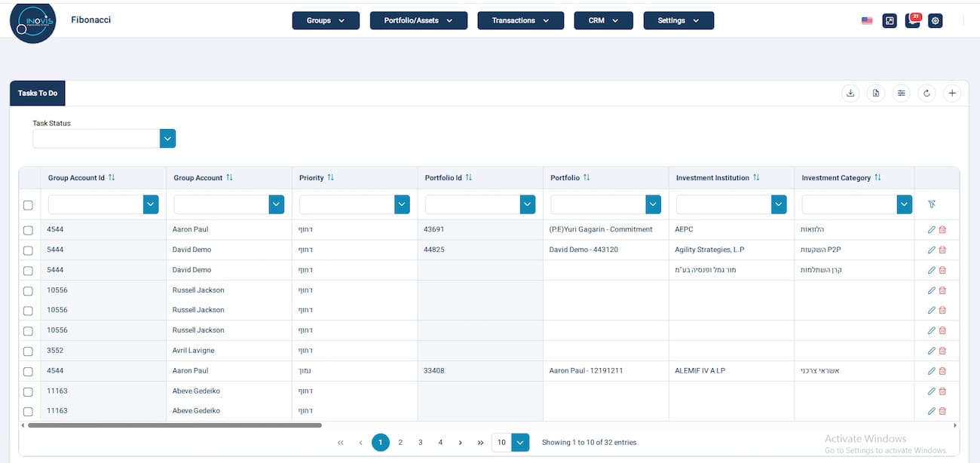Click the horizontal scrollbar under the table
The width and height of the screenshot is (980, 463).
point(174,425)
